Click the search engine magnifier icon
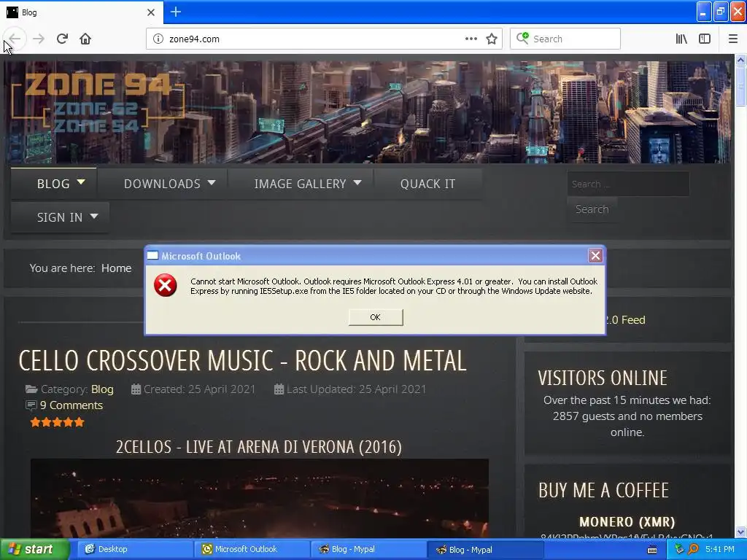Image resolution: width=747 pixels, height=560 pixels. pyautogui.click(x=522, y=38)
